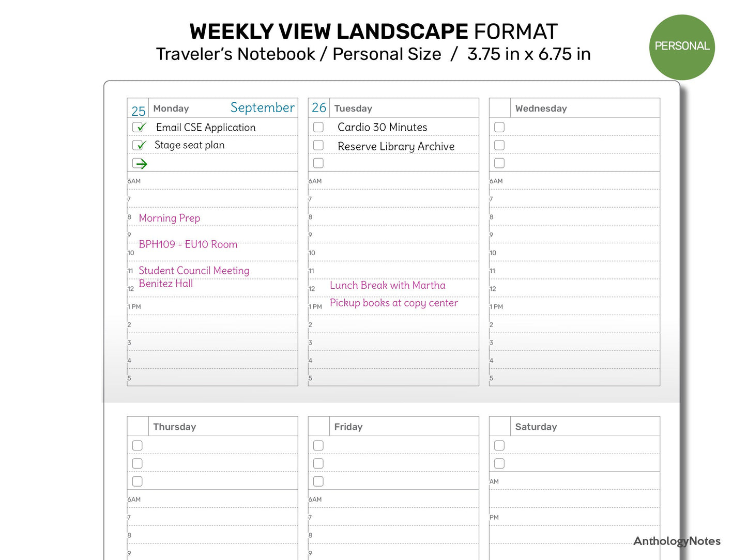This screenshot has width=747, height=560.
Task: Click the AnthologyNotes brand logo text
Action: pos(677,541)
